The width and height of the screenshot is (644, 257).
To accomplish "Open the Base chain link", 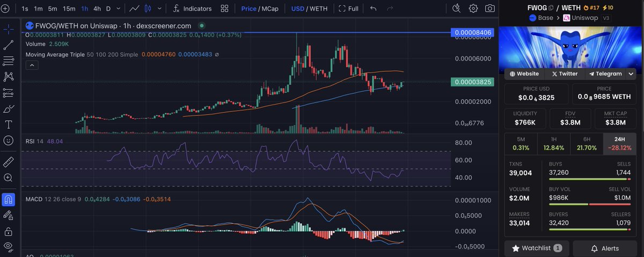I will 541,18.
